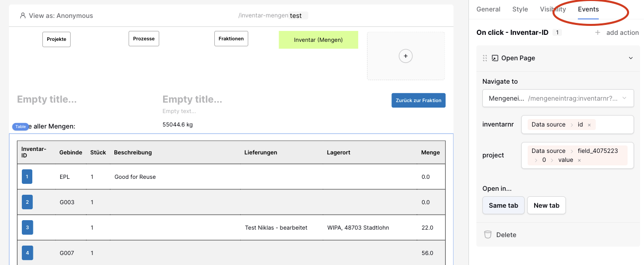The height and width of the screenshot is (265, 644).
Task: Select the Same tab option
Action: coord(503,205)
